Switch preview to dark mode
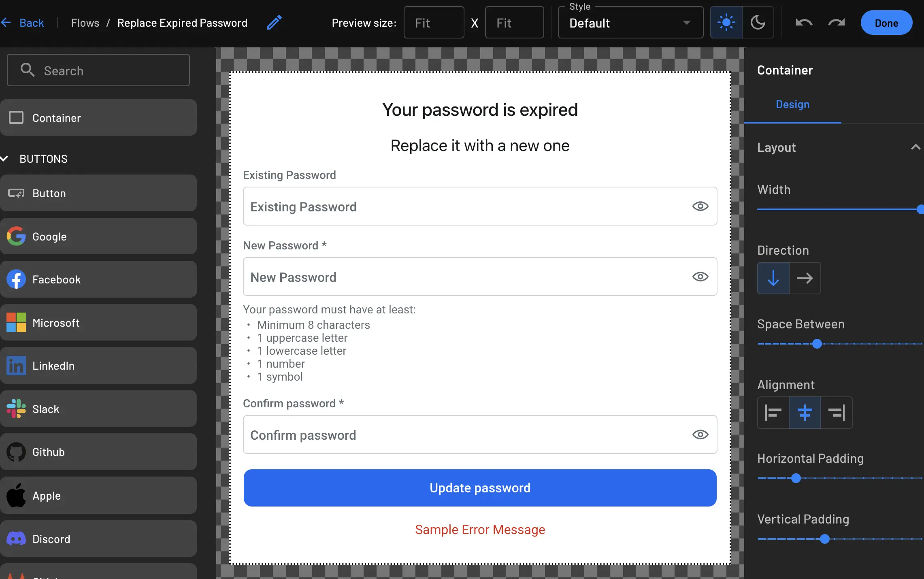Image resolution: width=924 pixels, height=579 pixels. point(758,23)
